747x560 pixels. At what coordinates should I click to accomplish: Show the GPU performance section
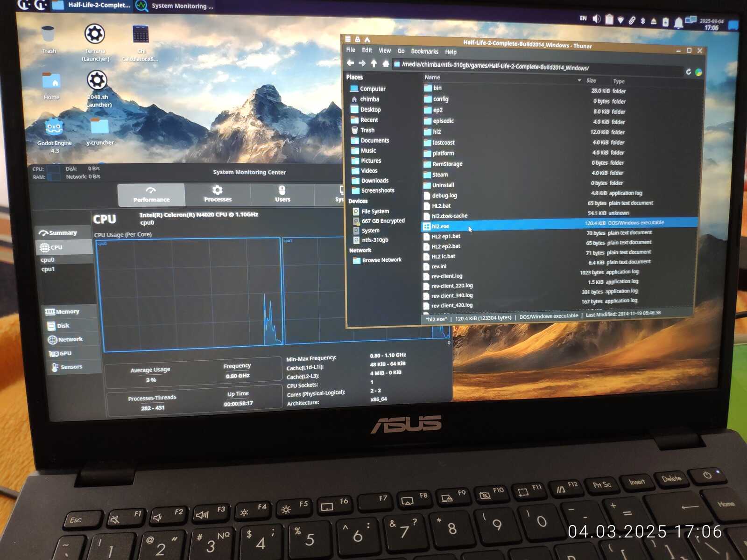tap(73, 353)
